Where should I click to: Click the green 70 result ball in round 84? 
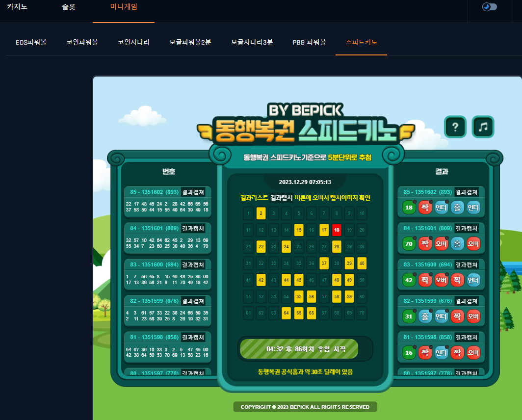pyautogui.click(x=409, y=243)
